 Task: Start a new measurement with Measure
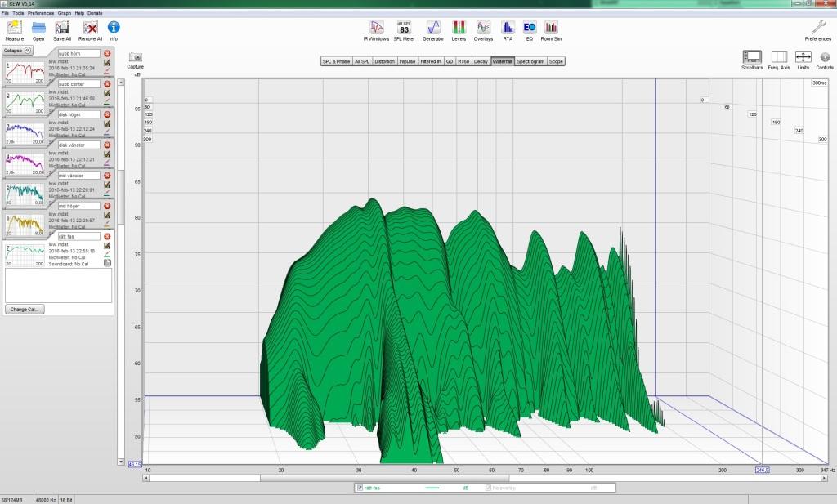tap(15, 30)
